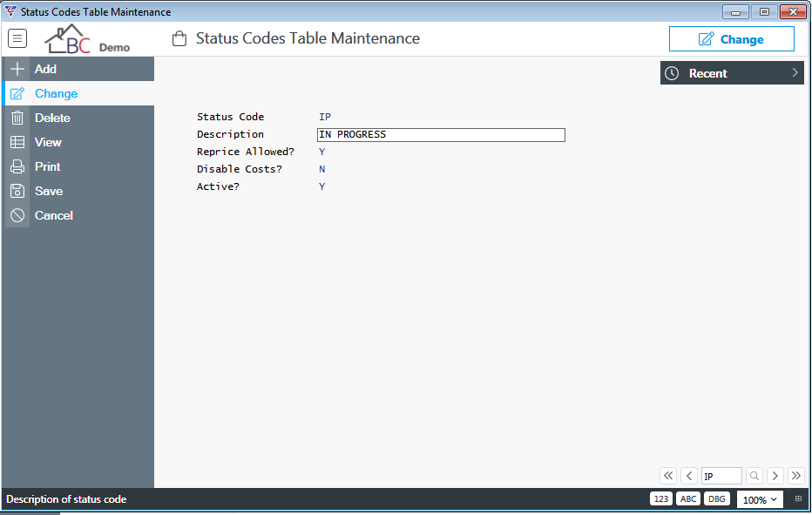
Task: Open the hamburger menu icon
Action: tap(17, 38)
